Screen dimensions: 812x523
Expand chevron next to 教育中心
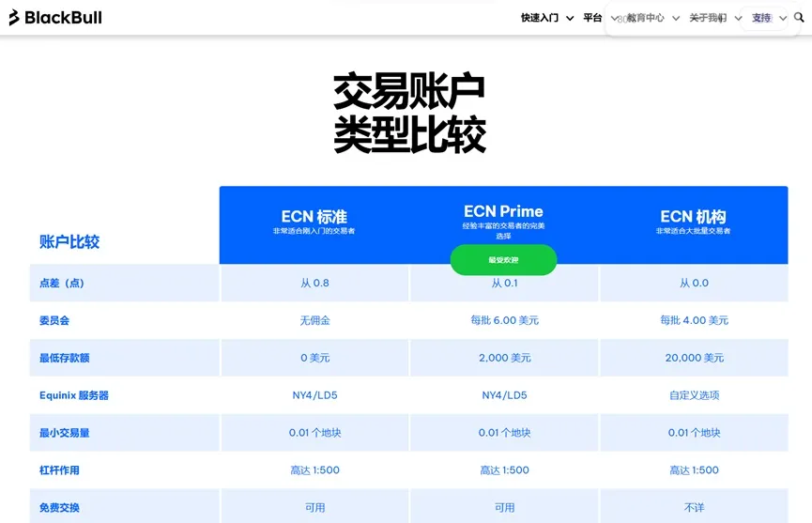(676, 18)
